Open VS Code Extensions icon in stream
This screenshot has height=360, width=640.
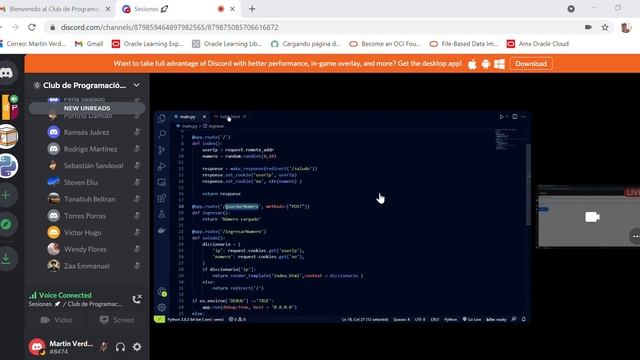[x=162, y=198]
